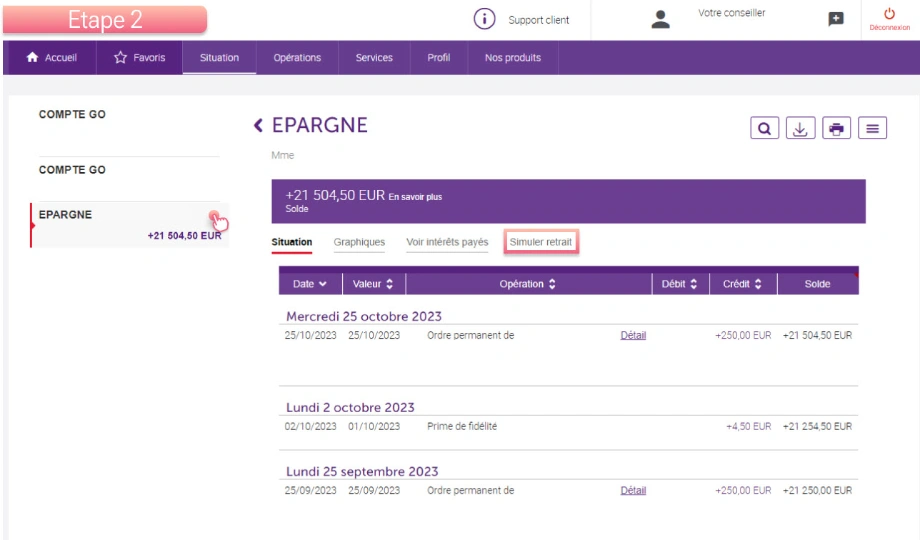Viewport: 920px width, 540px height.
Task: Open the Situation menu tab
Action: [219, 58]
